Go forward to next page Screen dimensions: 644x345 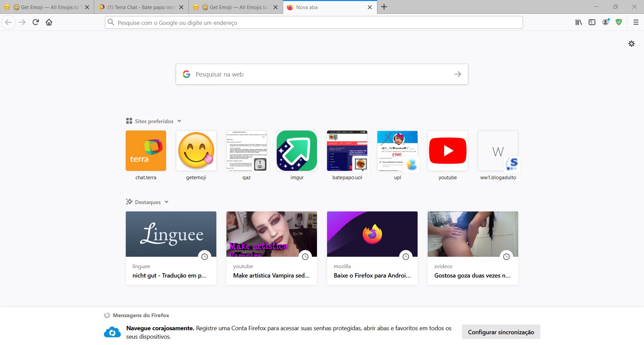(x=22, y=22)
